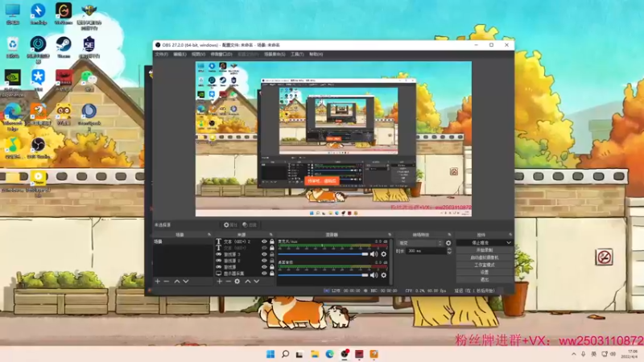Toggle the lock on 游戏源 2
The width and height of the screenshot is (644, 362).
tap(272, 261)
